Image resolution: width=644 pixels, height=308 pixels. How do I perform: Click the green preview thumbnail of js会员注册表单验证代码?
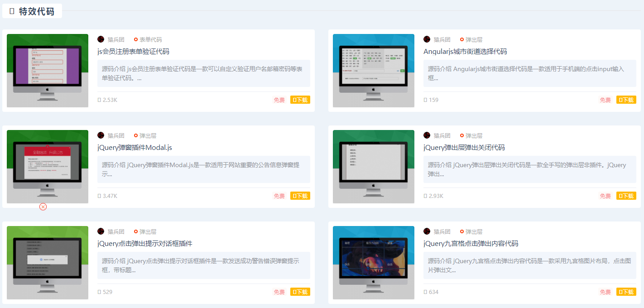coord(47,70)
